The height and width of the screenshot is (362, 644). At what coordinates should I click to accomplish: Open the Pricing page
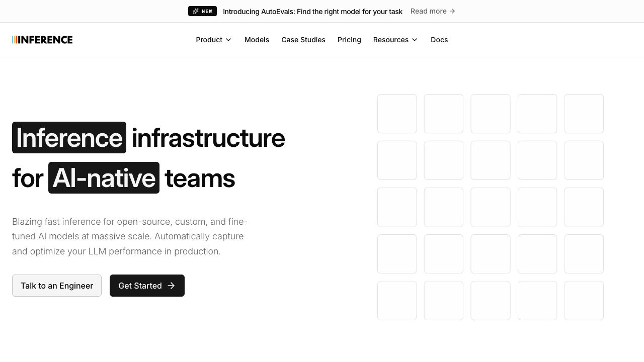pos(349,40)
